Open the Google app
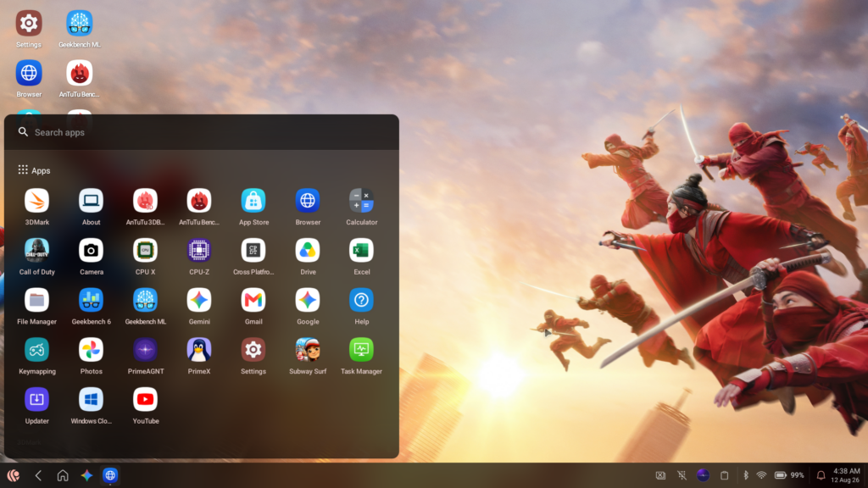This screenshot has width=868, height=488. click(x=307, y=301)
